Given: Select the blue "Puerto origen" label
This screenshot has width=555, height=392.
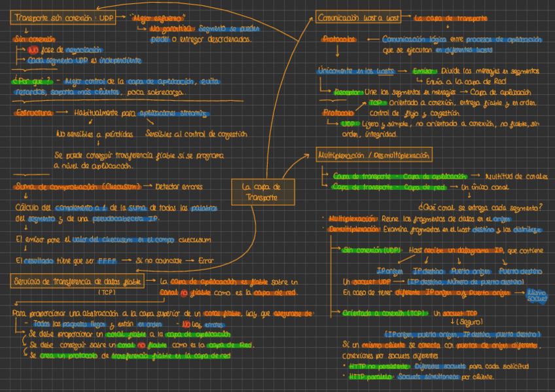Looking at the screenshot, I should [471, 272].
